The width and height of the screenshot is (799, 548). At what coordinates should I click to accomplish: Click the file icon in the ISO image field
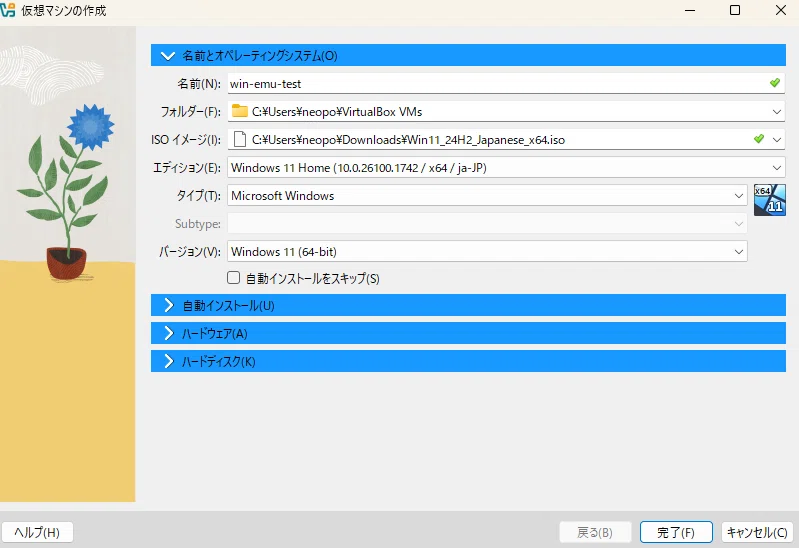(240, 139)
